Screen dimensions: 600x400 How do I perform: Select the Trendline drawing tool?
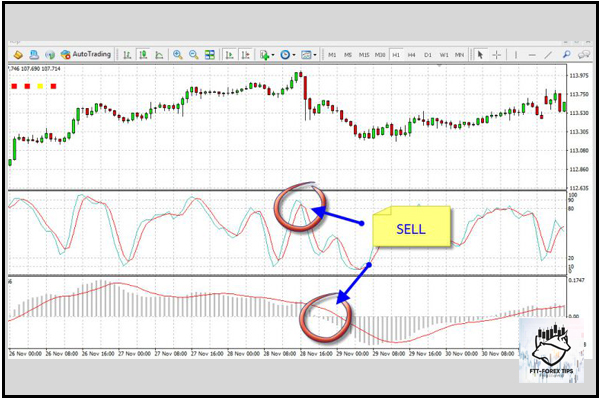point(549,55)
